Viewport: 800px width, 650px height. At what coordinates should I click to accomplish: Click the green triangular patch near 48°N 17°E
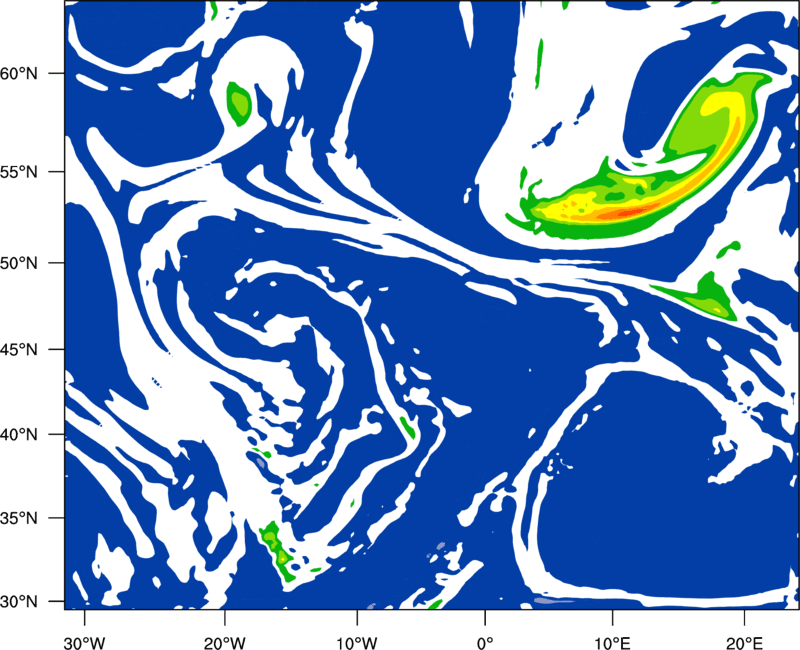click(x=707, y=298)
